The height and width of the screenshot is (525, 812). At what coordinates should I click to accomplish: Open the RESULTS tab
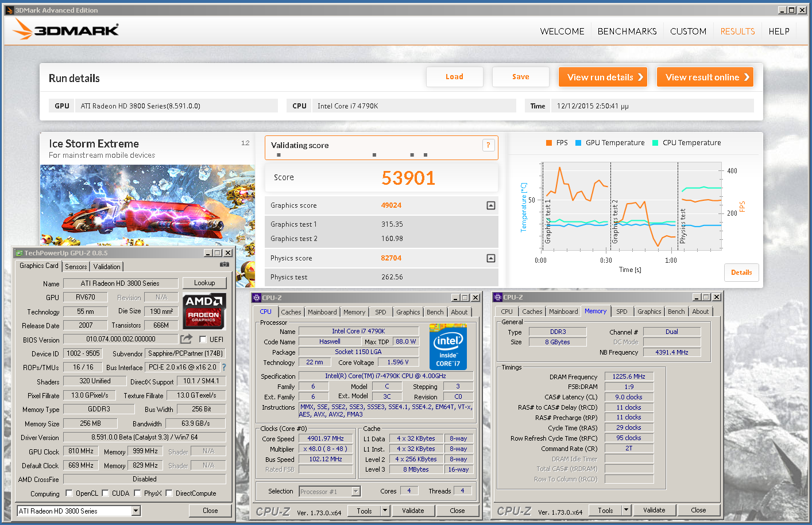pos(737,32)
